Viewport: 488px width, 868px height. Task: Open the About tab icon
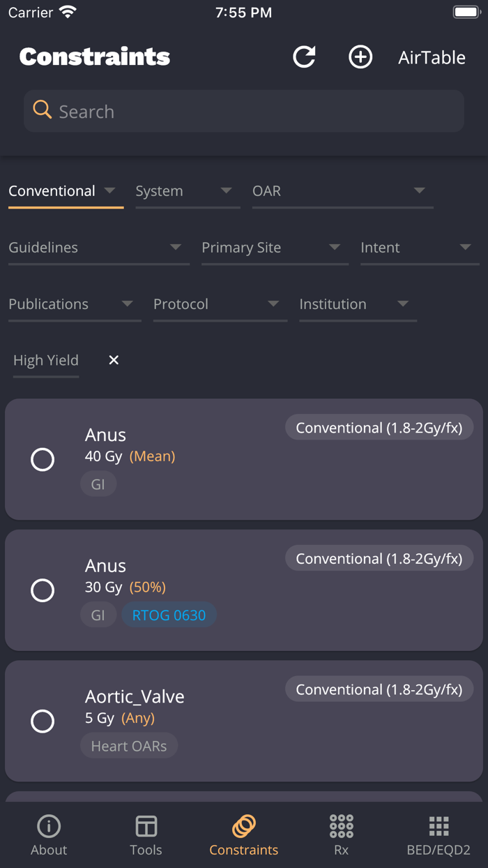coord(49,827)
